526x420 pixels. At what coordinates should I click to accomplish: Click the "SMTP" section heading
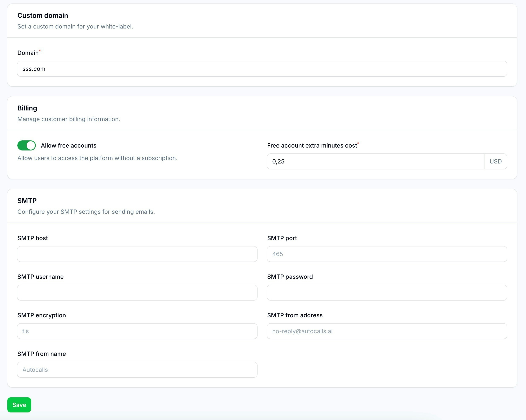point(27,200)
